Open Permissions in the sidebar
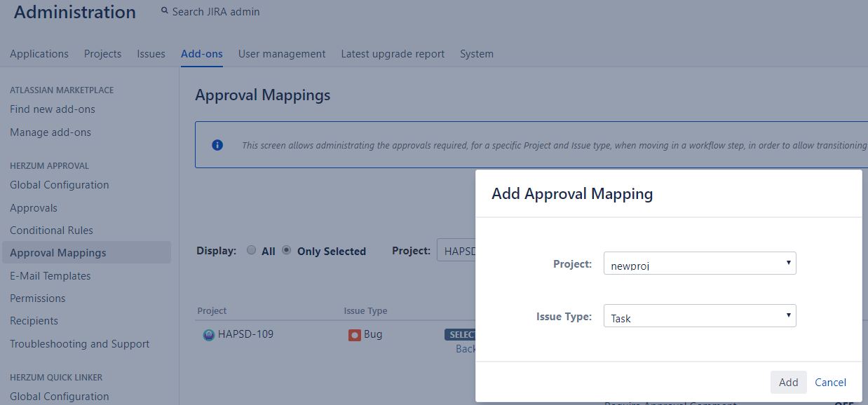Screen dimensions: 868x405 click(38, 298)
